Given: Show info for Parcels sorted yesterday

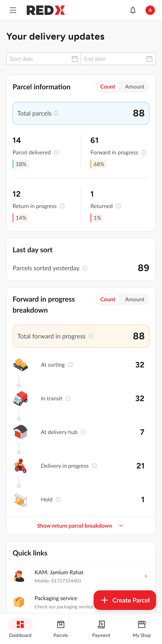Looking at the screenshot, I should (85, 268).
